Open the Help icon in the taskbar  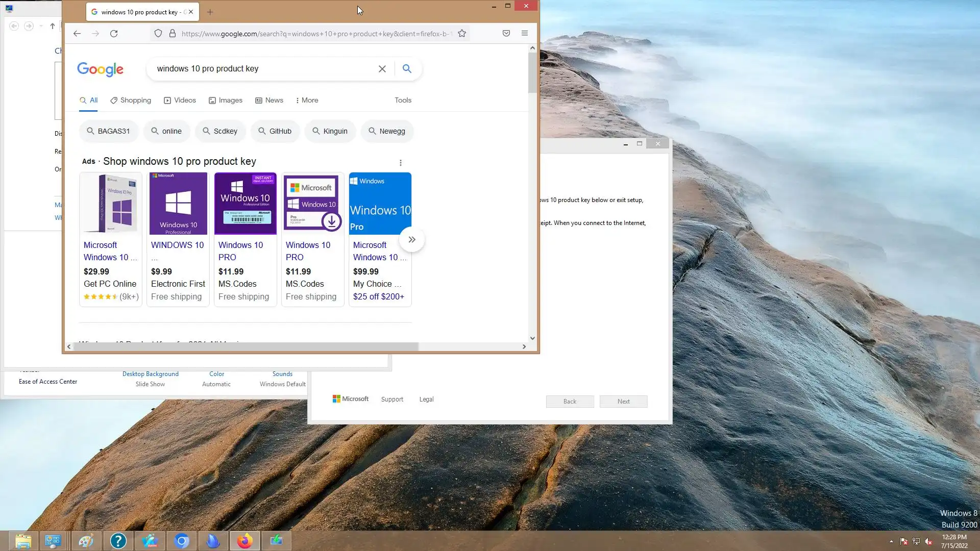coord(118,540)
